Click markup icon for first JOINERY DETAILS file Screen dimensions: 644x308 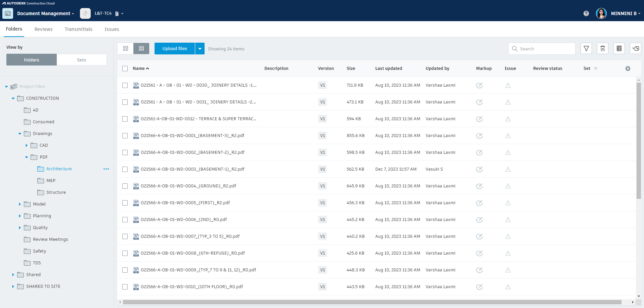pyautogui.click(x=479, y=85)
